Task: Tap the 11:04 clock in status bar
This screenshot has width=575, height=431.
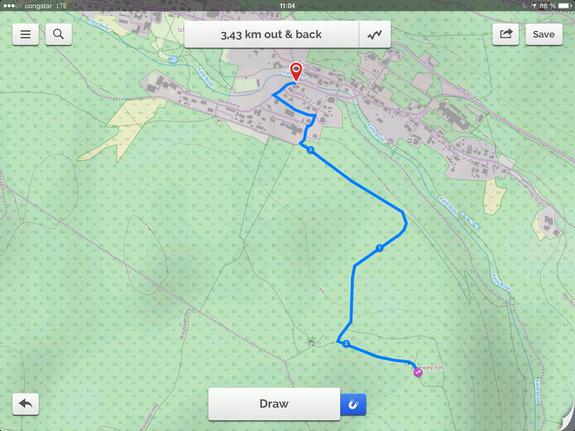Action: click(x=287, y=6)
